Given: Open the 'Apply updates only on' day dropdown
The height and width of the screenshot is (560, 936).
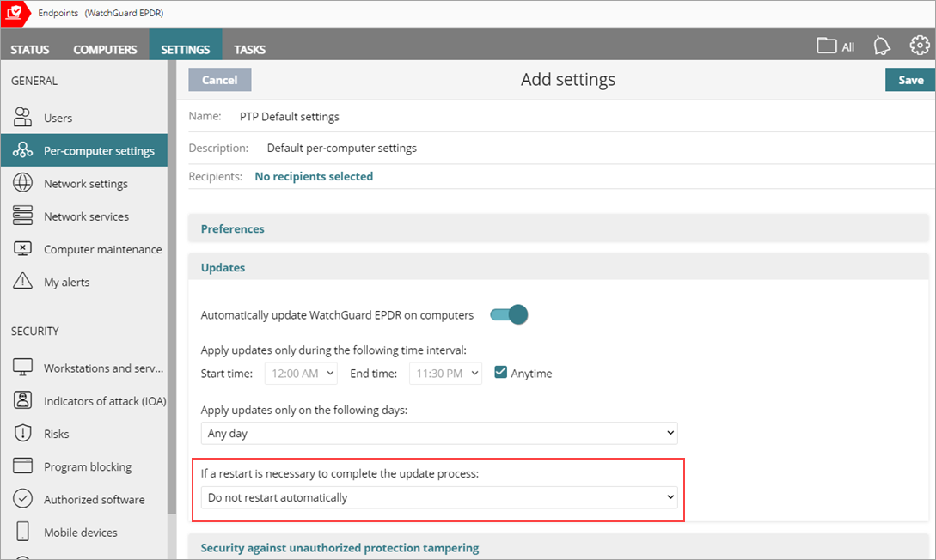Looking at the screenshot, I should click(x=438, y=433).
